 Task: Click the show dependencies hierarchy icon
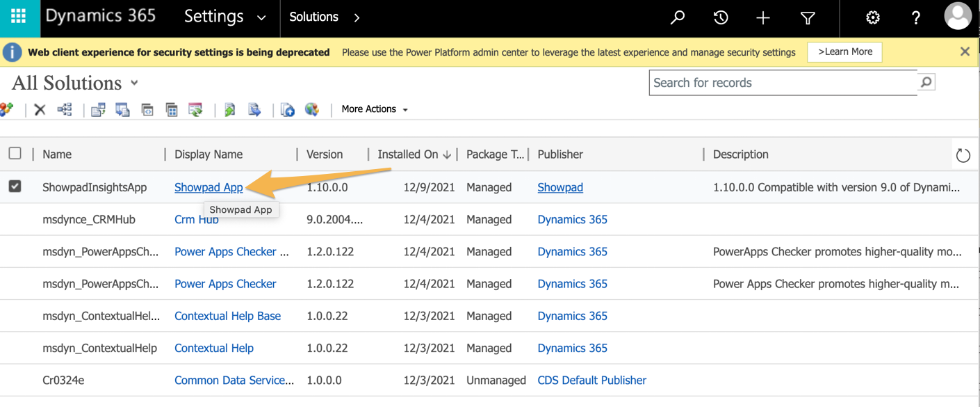pos(65,109)
